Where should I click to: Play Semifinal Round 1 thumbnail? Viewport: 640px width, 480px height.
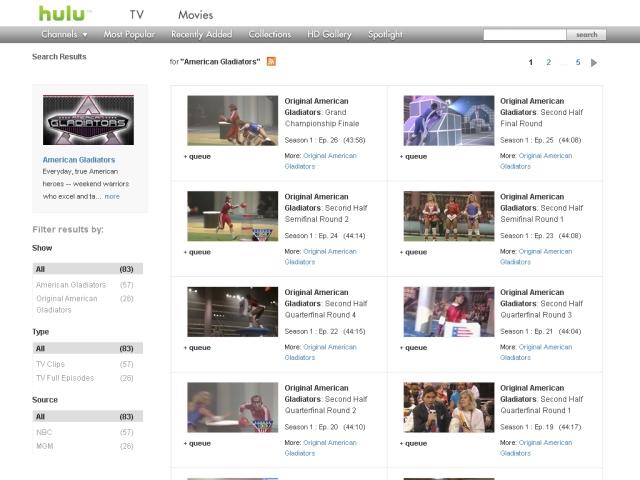pos(449,216)
